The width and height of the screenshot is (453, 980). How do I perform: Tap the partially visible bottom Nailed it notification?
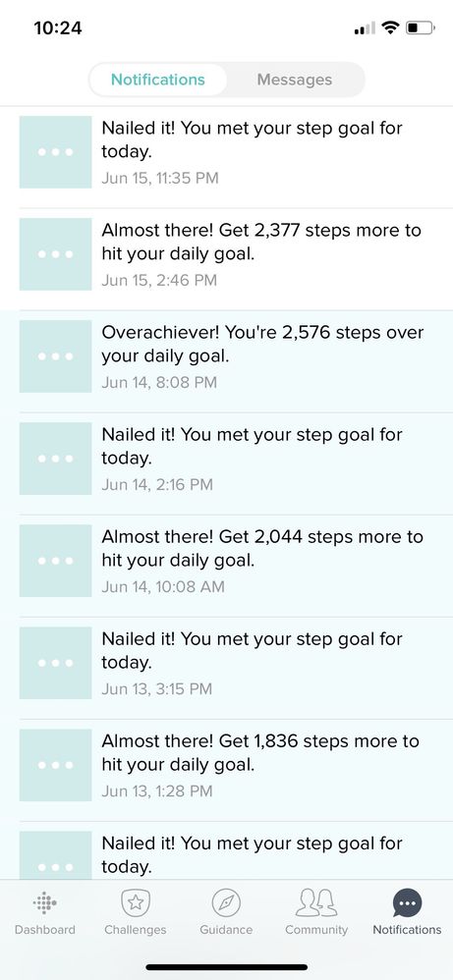[x=226, y=851]
